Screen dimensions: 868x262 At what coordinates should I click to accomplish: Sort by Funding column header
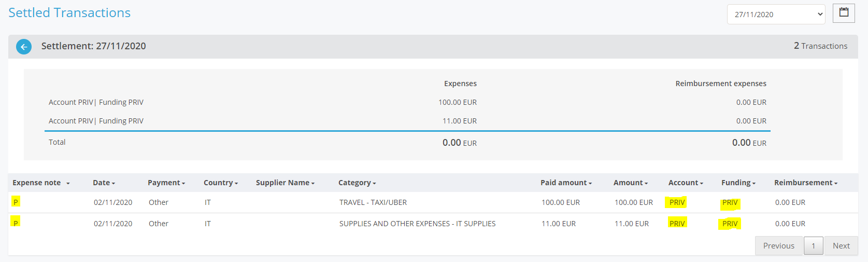point(738,183)
